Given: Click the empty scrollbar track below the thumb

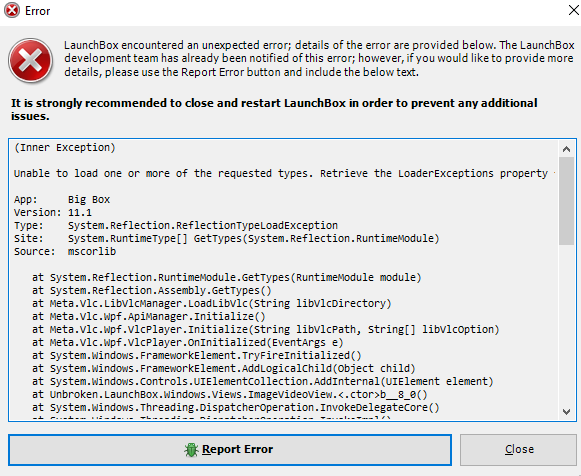Looking at the screenshot, I should pyautogui.click(x=566, y=324).
